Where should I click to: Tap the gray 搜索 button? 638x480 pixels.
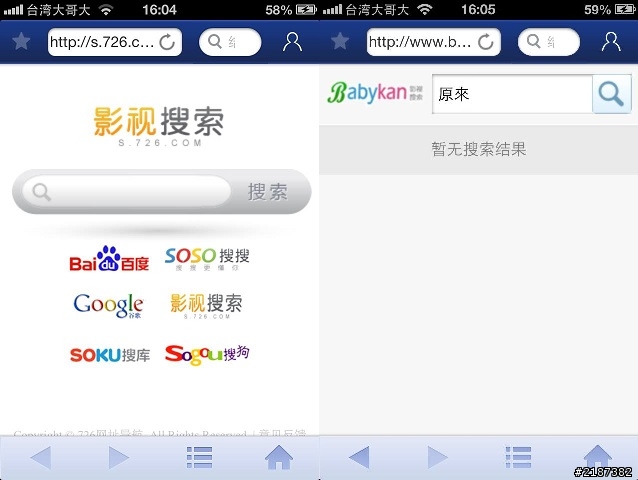click(x=268, y=192)
